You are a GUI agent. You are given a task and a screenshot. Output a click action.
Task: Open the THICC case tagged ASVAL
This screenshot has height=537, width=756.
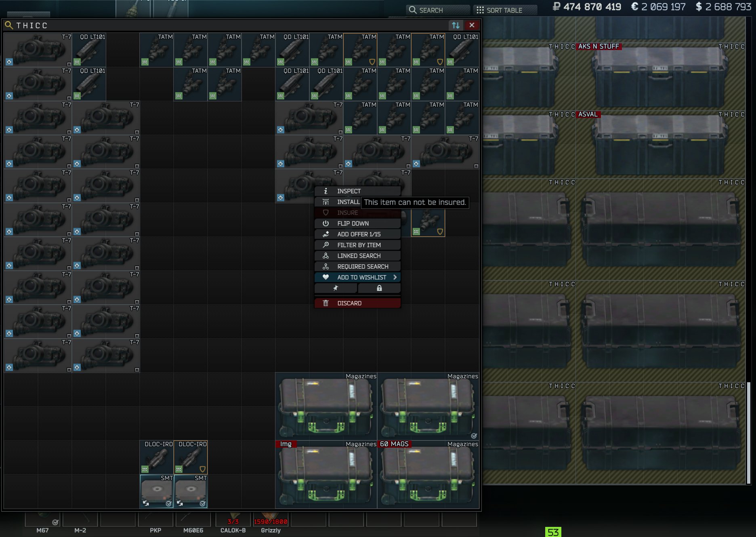[661, 145]
